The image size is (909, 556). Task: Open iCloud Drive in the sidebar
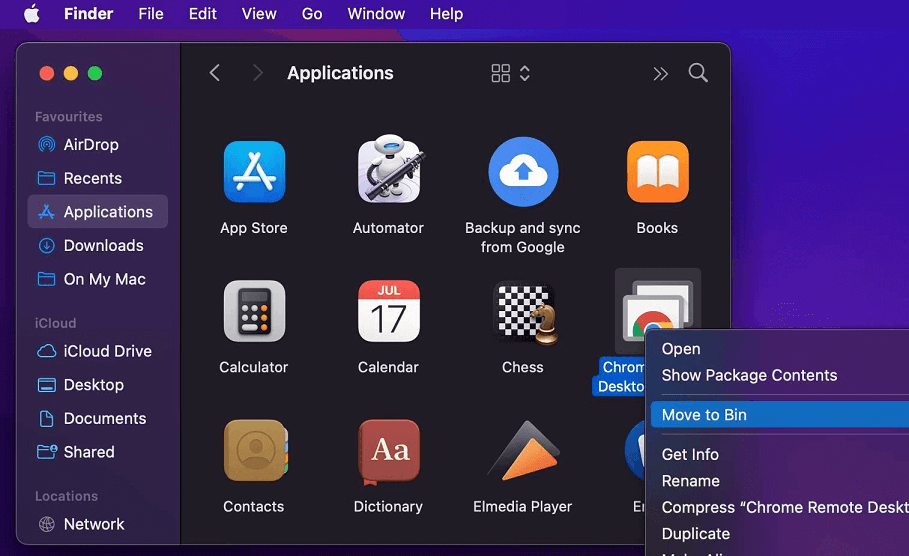click(97, 351)
